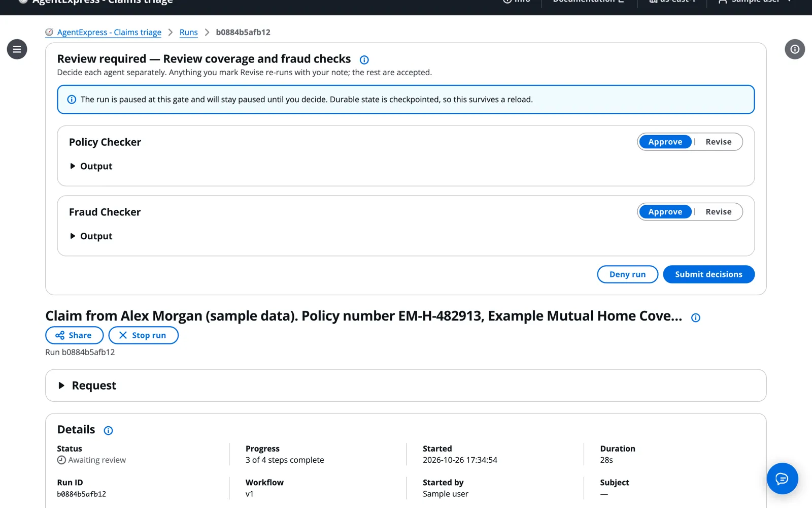Select Approve for Policy Checker
Screen dimensions: 812x508
click(x=665, y=142)
